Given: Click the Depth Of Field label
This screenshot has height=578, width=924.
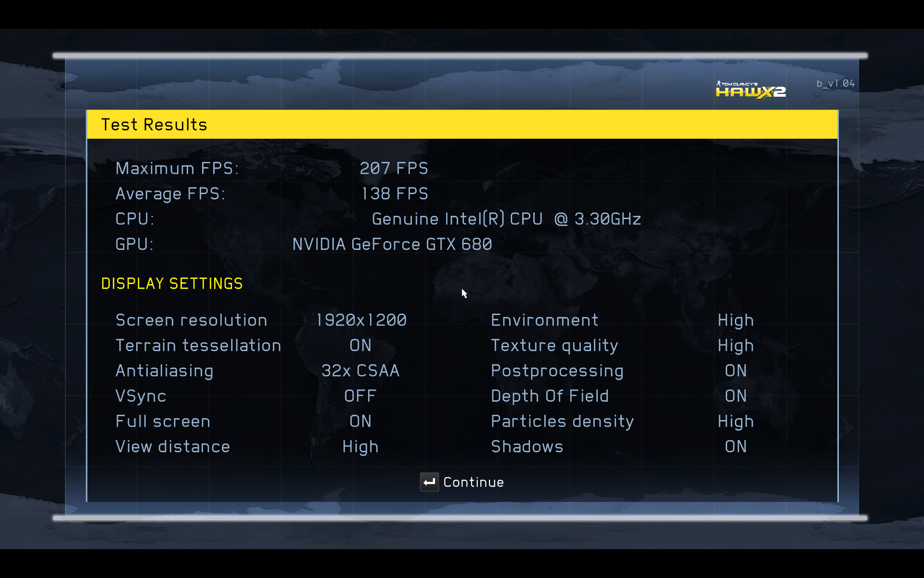Looking at the screenshot, I should [550, 396].
